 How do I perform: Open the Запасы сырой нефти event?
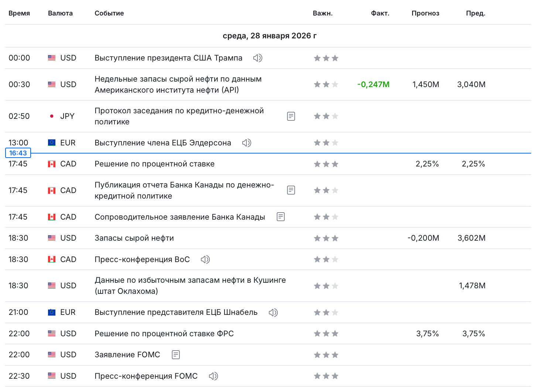tap(134, 238)
